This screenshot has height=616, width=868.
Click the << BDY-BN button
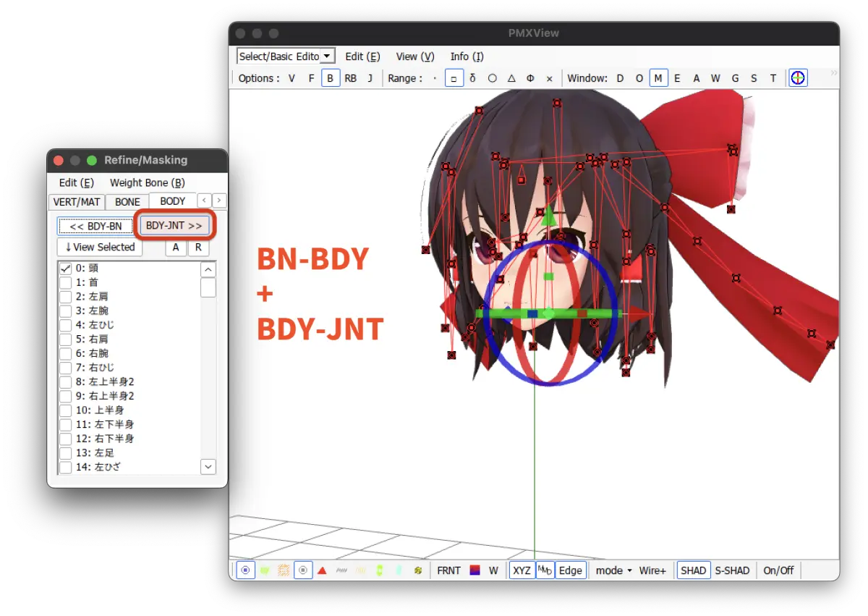95,227
